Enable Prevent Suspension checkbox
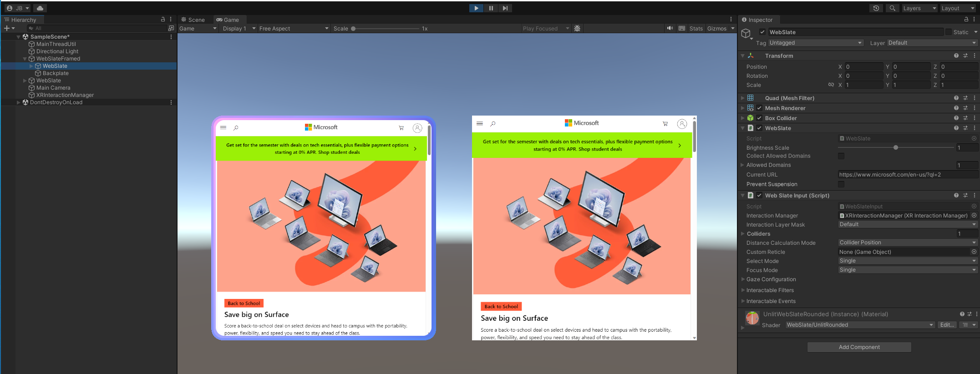Viewport: 980px width, 374px height. pos(841,184)
